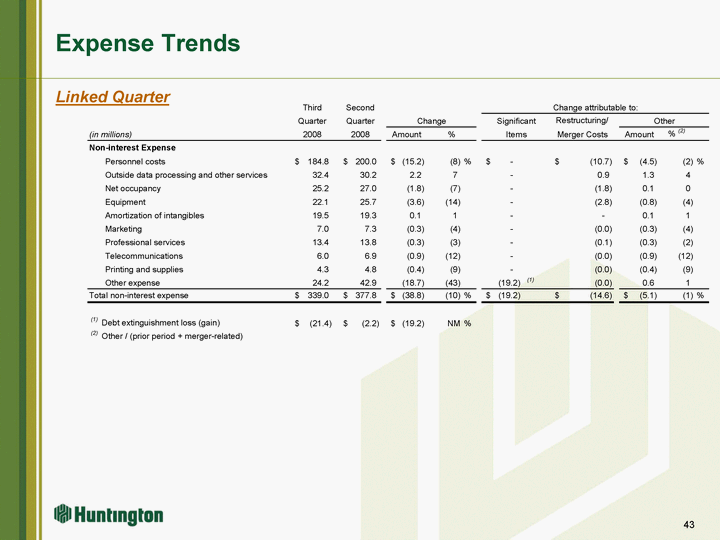Viewport: 720px width, 540px height.
Task: Click Net occupancy second quarter value 27.0
Action: pos(368,188)
